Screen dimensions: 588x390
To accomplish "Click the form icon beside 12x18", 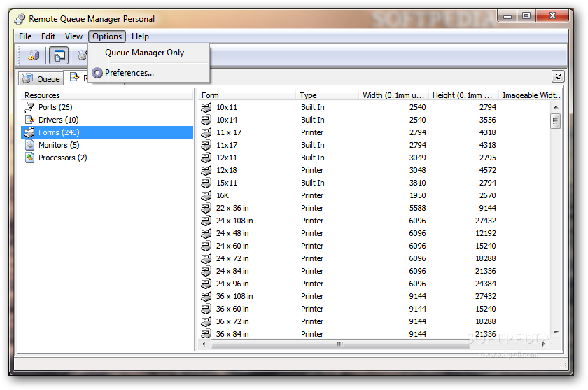I will tap(206, 170).
